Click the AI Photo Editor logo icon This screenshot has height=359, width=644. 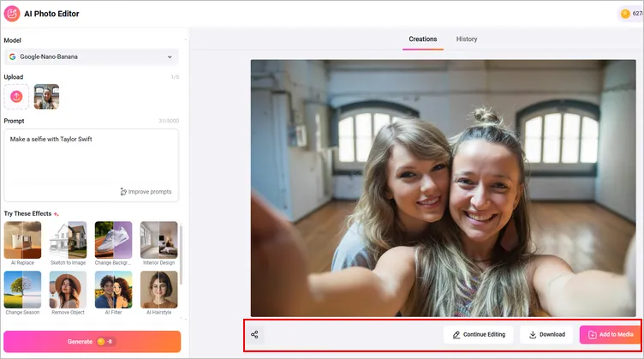tap(12, 14)
